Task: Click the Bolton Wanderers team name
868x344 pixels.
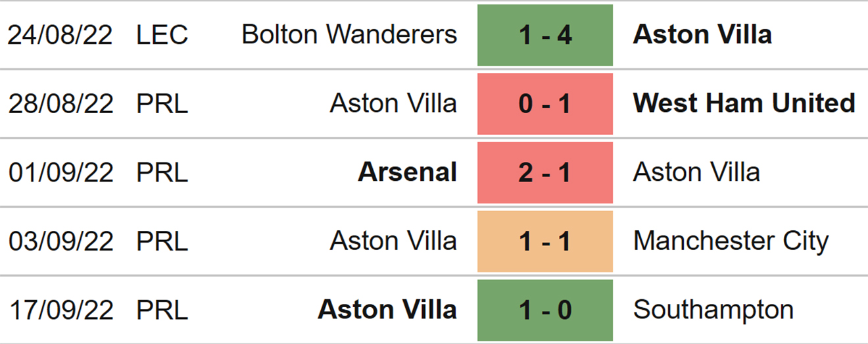Action: click(349, 35)
